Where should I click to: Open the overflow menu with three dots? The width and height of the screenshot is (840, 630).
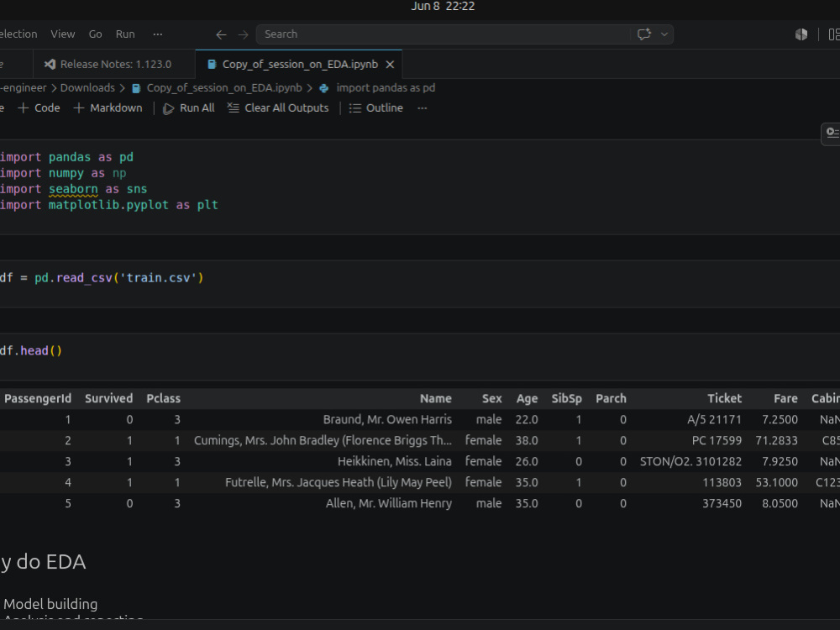(x=158, y=34)
